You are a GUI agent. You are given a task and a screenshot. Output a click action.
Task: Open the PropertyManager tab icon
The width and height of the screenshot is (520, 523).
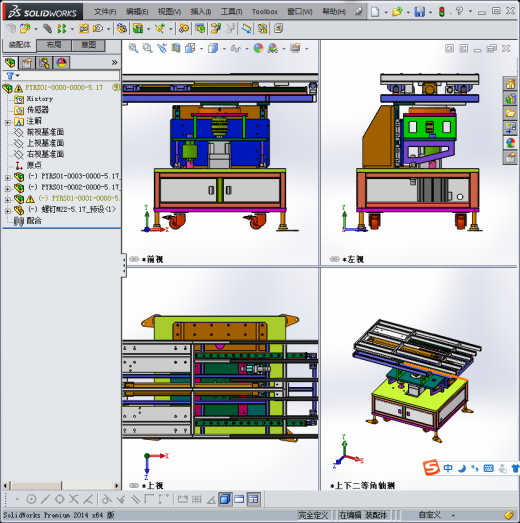point(27,63)
